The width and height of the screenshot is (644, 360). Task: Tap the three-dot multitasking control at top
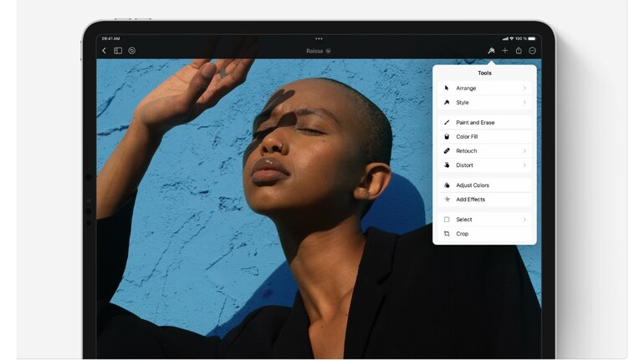pos(318,38)
